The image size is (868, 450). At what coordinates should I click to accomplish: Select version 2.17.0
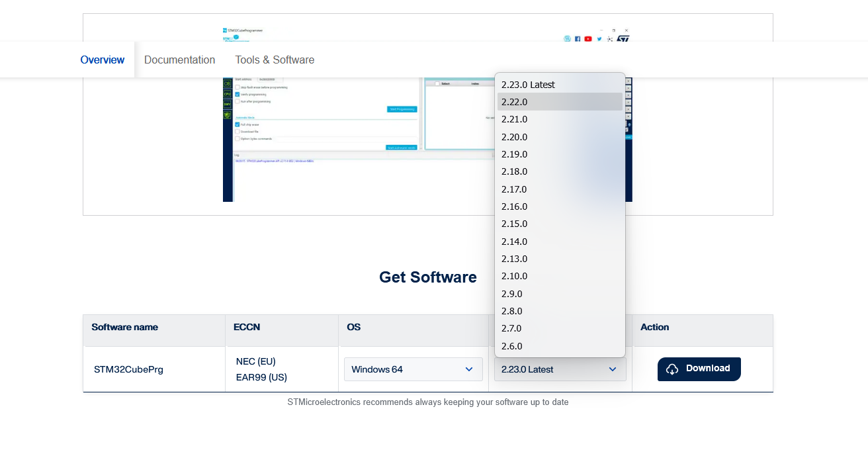[x=560, y=189]
